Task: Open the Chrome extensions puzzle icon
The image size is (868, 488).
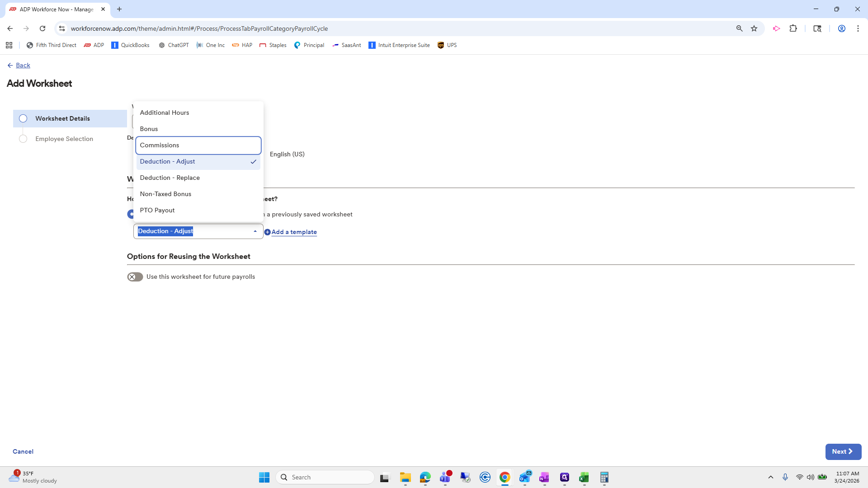Action: (793, 28)
